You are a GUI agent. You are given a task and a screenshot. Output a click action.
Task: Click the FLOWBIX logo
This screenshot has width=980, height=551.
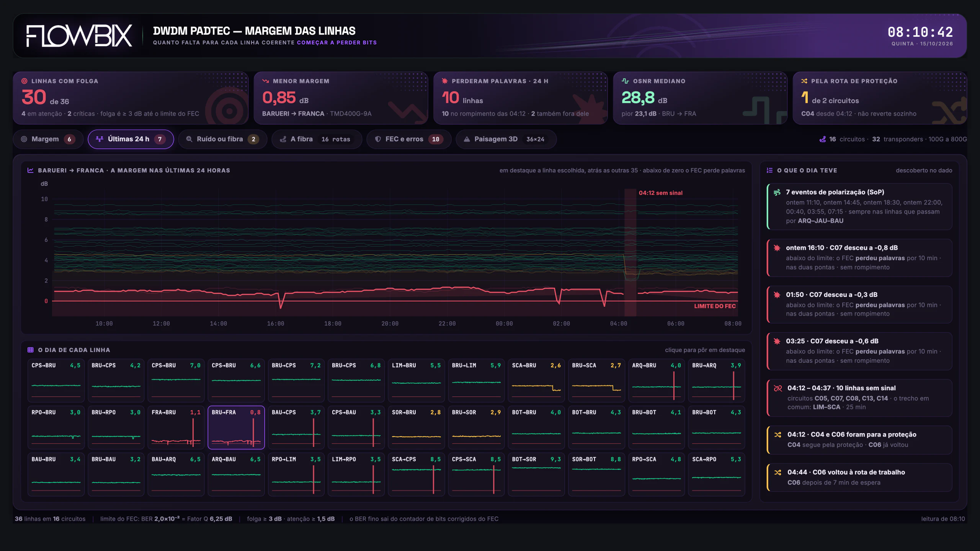tap(79, 36)
